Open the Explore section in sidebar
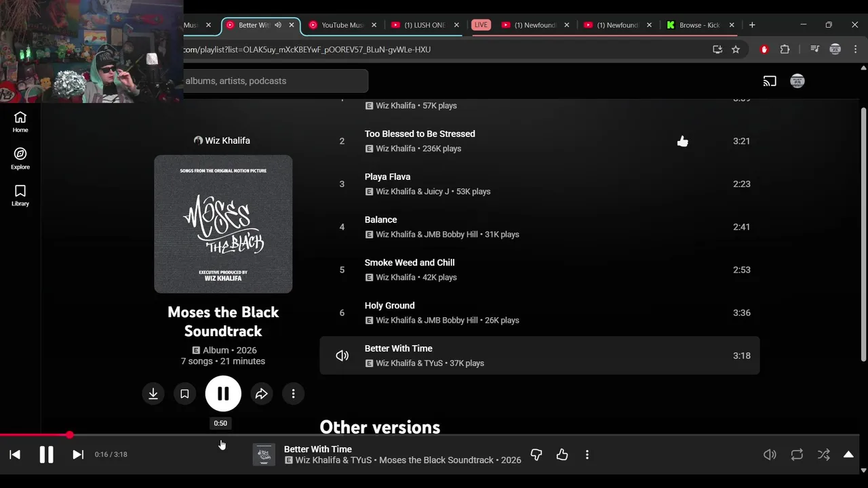 (x=20, y=159)
